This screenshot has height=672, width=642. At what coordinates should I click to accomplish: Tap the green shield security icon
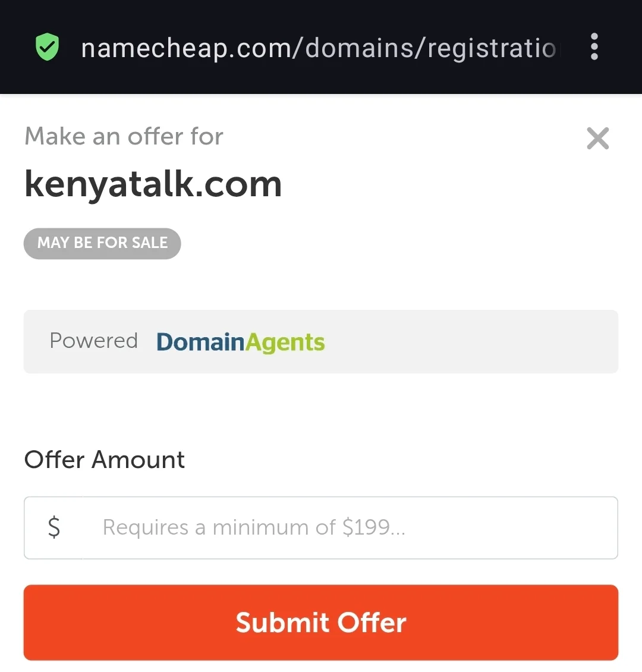[x=47, y=47]
